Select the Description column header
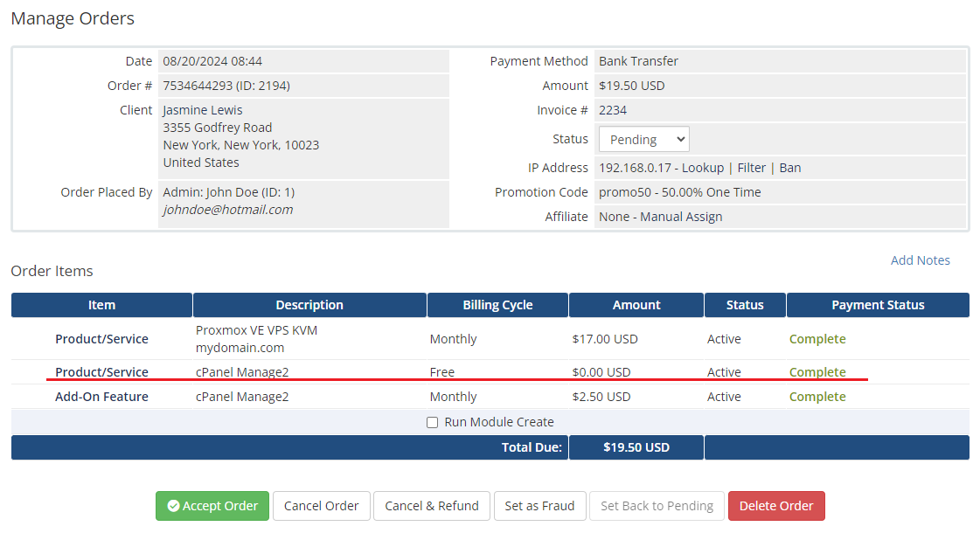This screenshot has height=533, width=980. [309, 305]
